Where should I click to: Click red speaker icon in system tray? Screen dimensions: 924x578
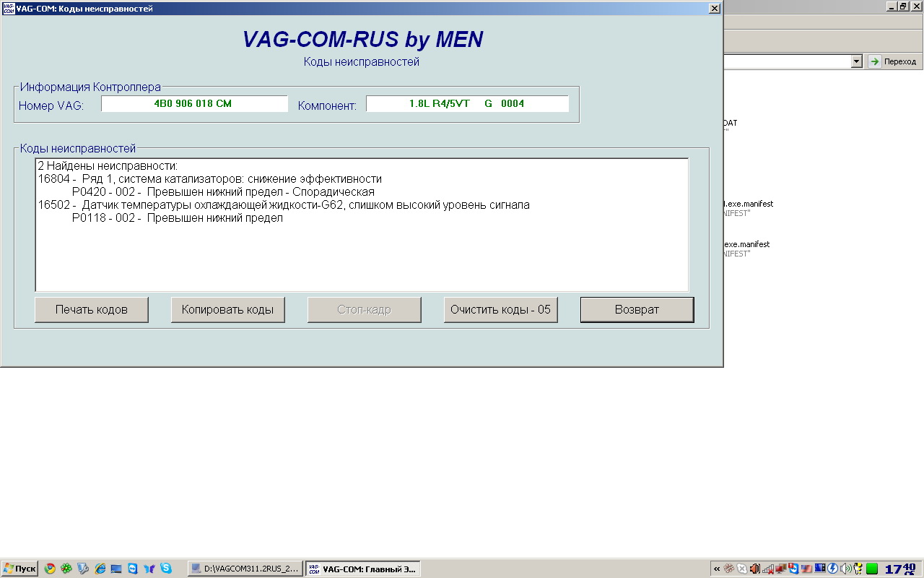pos(754,569)
